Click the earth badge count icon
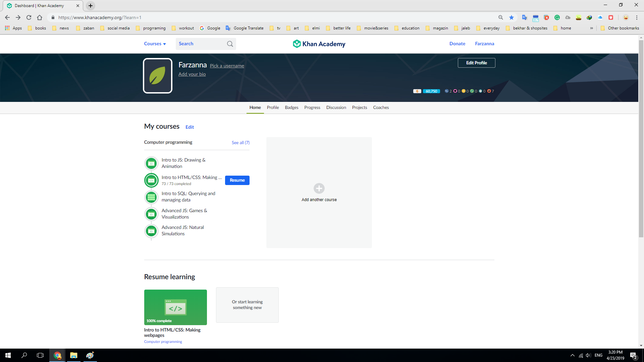Viewport: 644px width, 362px height. [472, 91]
